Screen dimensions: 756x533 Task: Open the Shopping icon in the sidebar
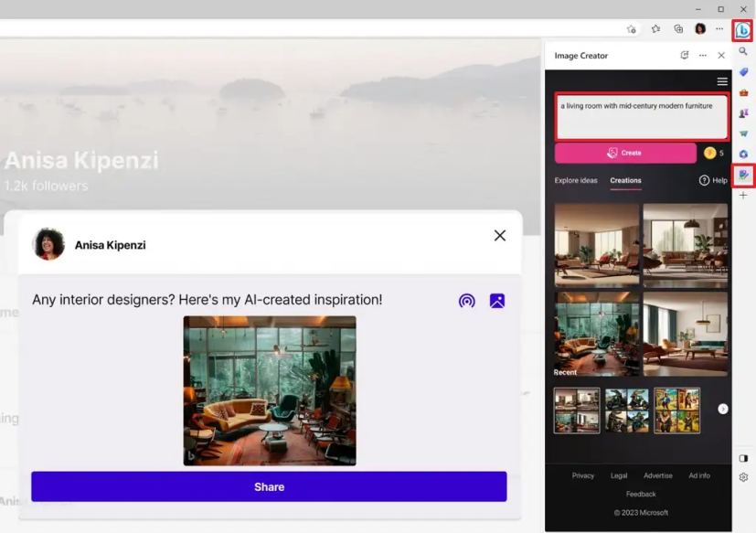pos(743,91)
